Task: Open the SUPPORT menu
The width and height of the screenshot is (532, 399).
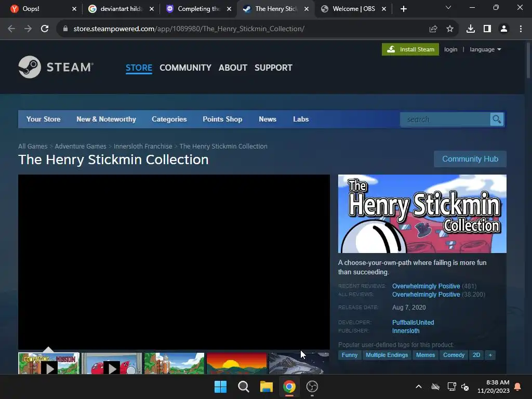Action: (273, 68)
